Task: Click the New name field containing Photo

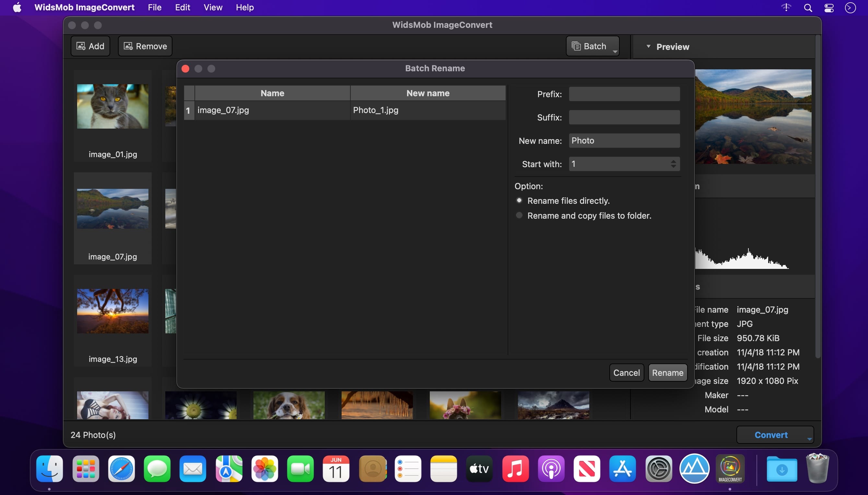Action: [x=624, y=140]
